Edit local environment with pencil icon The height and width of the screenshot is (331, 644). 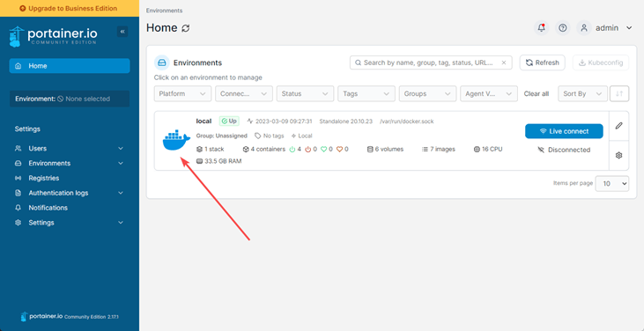coord(619,126)
